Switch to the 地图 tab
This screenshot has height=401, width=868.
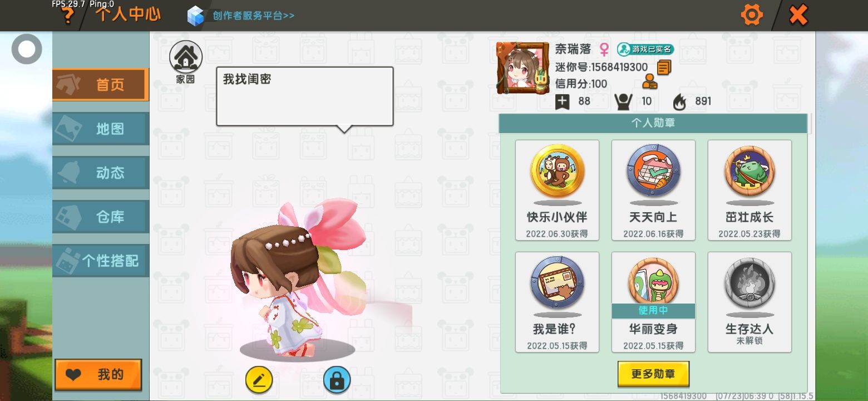[101, 129]
